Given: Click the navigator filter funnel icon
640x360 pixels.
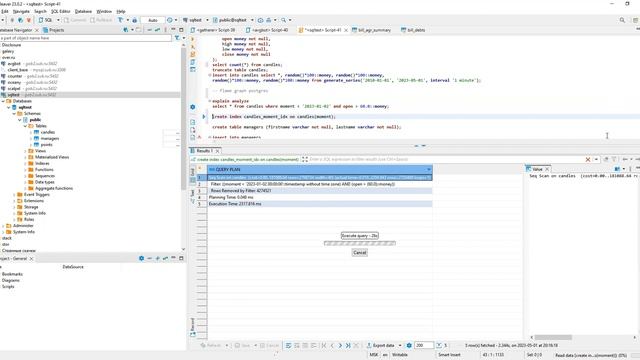Looking at the screenshot, I should click(177, 38).
